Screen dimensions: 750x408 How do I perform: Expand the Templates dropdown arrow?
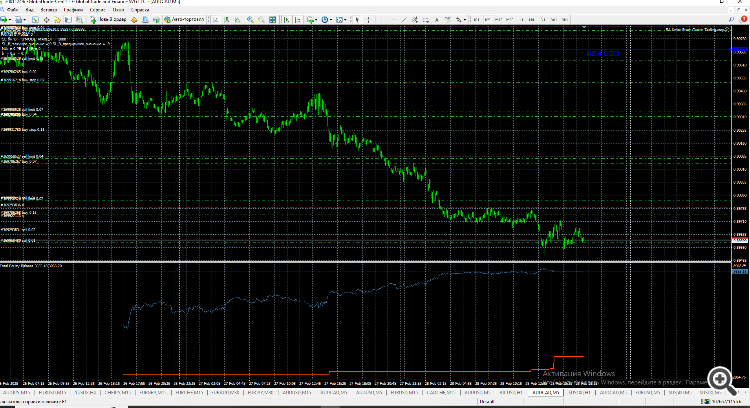(345, 20)
